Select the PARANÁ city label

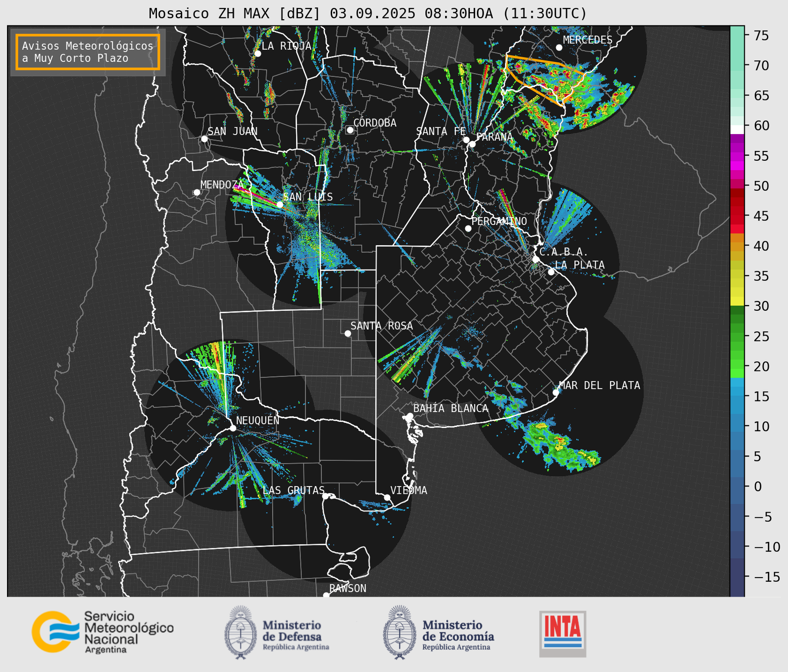pyautogui.click(x=494, y=137)
